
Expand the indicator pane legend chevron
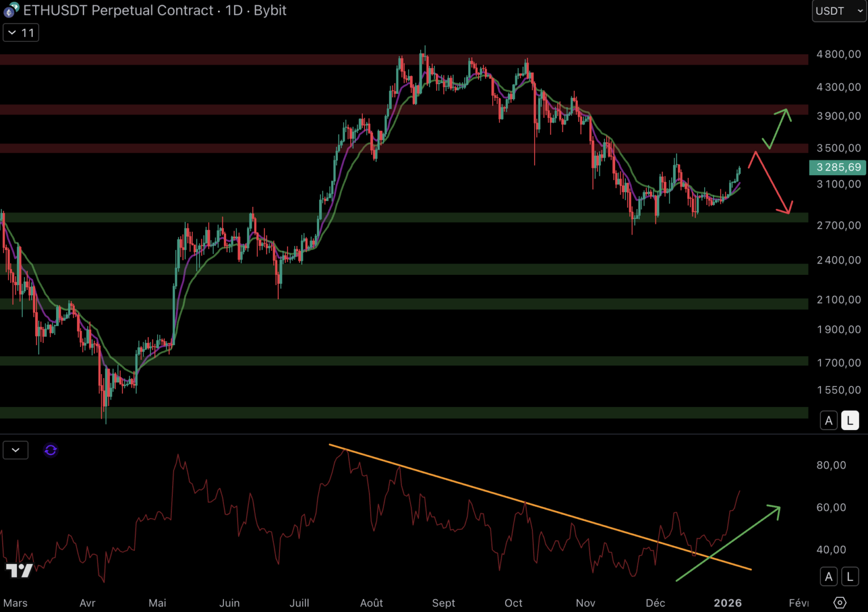[15, 450]
